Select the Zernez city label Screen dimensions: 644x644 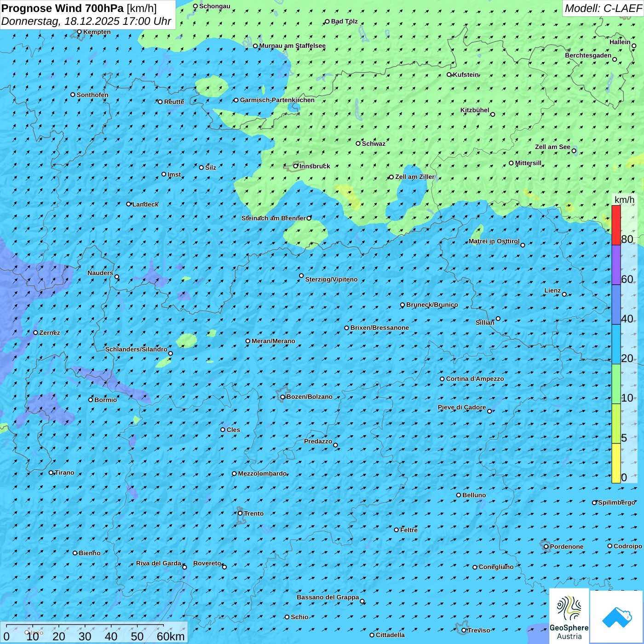coord(50,333)
